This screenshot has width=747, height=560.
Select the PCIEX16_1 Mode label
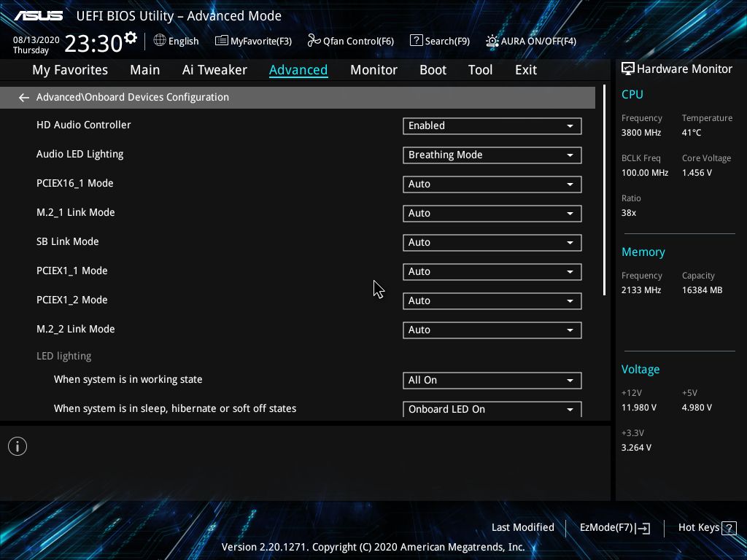[75, 183]
